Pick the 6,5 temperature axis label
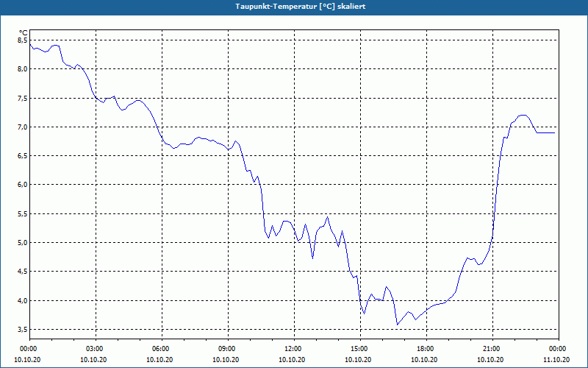 coord(22,156)
